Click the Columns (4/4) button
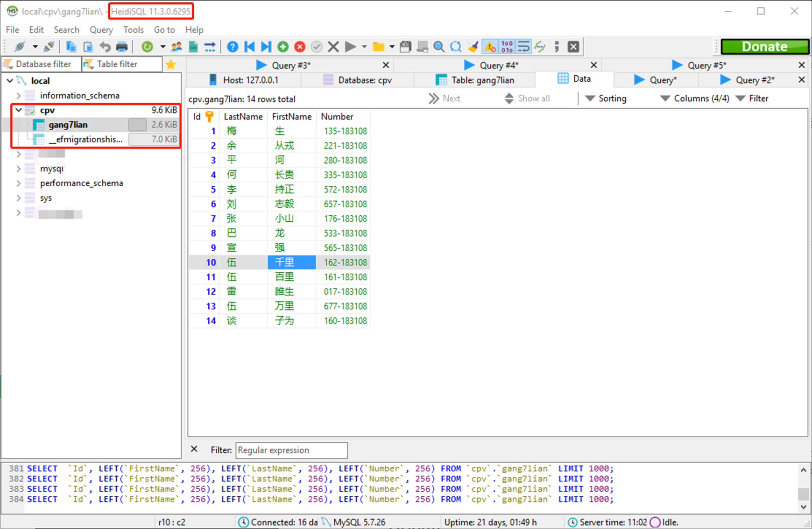Image resolution: width=812 pixels, height=529 pixels. coord(694,99)
